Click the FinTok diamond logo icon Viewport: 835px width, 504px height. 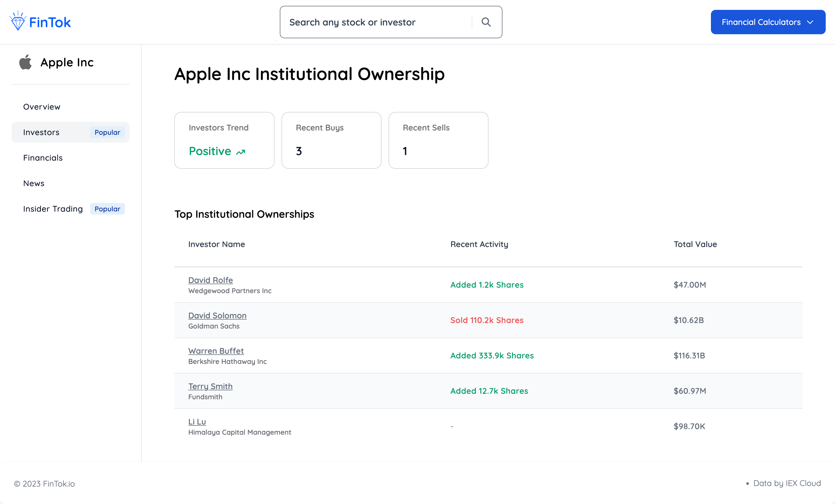[18, 21]
